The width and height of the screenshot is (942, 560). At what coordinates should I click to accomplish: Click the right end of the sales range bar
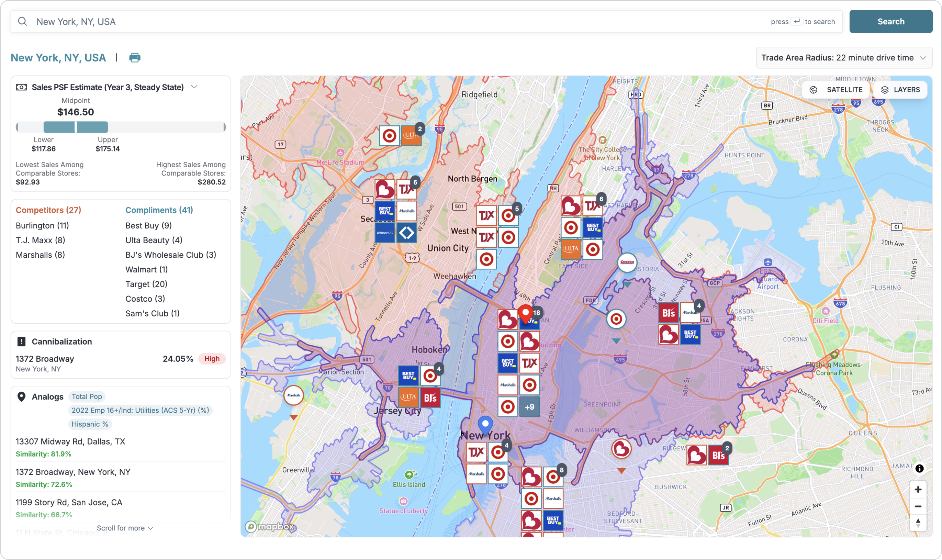pos(224,127)
